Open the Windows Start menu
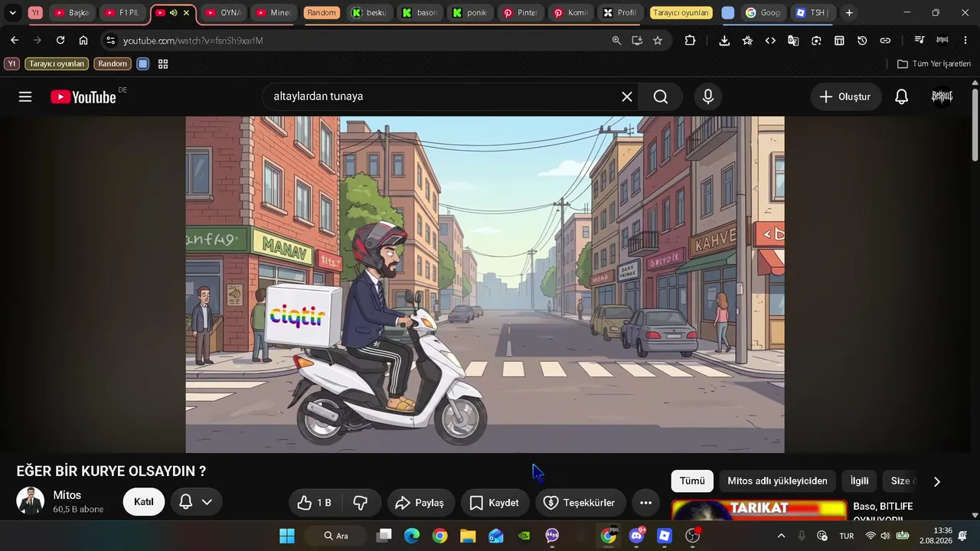Image resolution: width=980 pixels, height=551 pixels. point(287,536)
